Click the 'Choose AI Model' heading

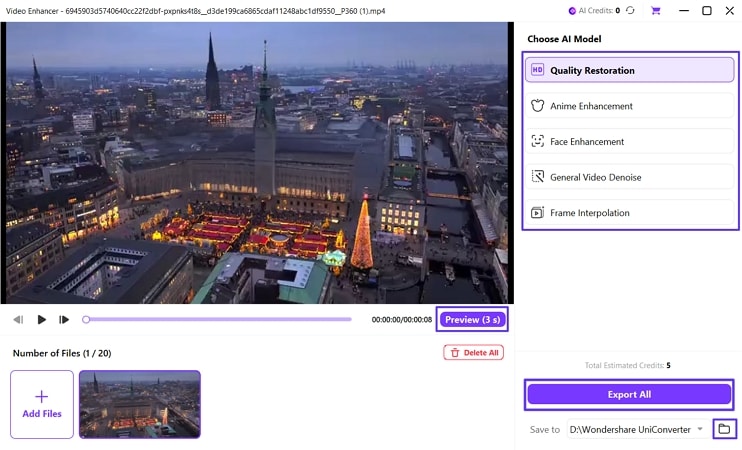(x=564, y=39)
